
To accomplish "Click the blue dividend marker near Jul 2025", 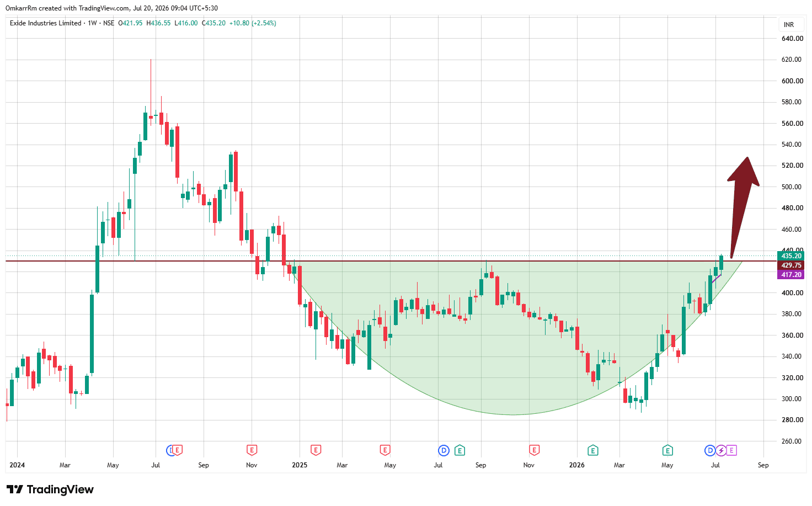I will 444,450.
